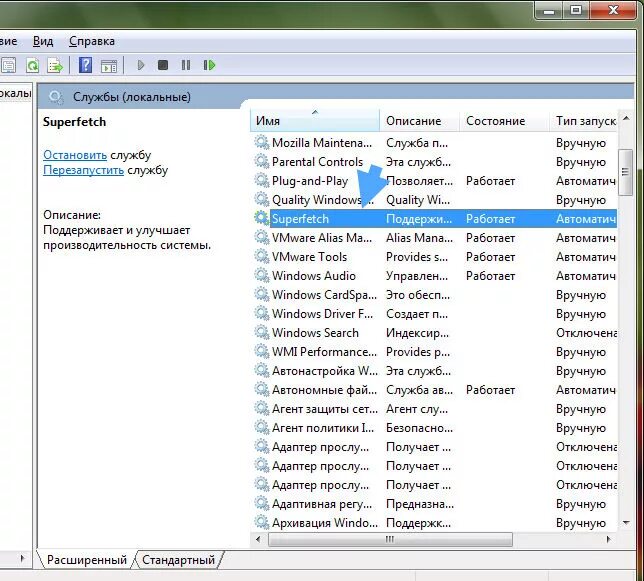Click Отключена startup type of Windows Search
This screenshot has width=644, height=581.
pos(586,333)
